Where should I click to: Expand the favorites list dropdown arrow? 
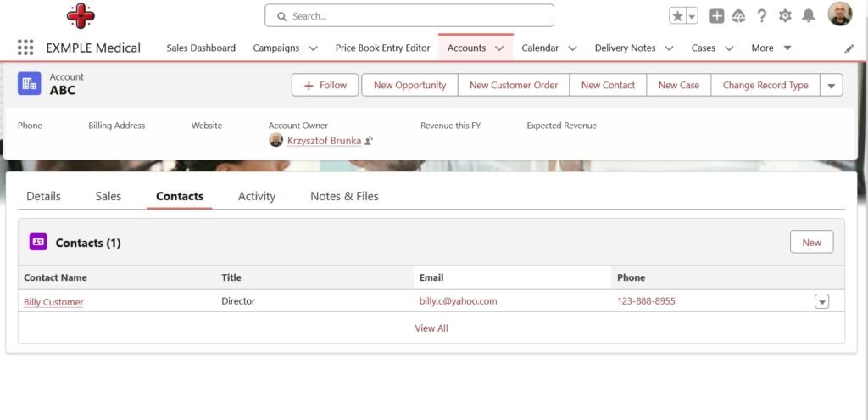[692, 16]
